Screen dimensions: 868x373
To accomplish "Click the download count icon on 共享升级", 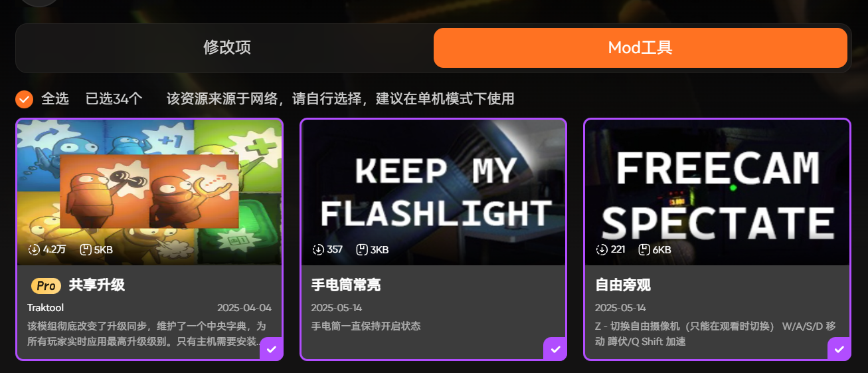I will click(x=35, y=250).
